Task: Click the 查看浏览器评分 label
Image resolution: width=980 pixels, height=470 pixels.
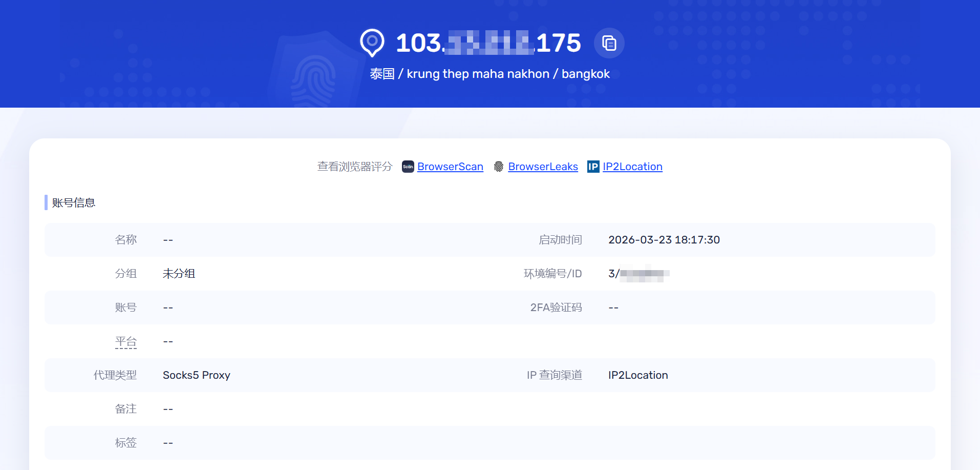Action: [x=354, y=167]
